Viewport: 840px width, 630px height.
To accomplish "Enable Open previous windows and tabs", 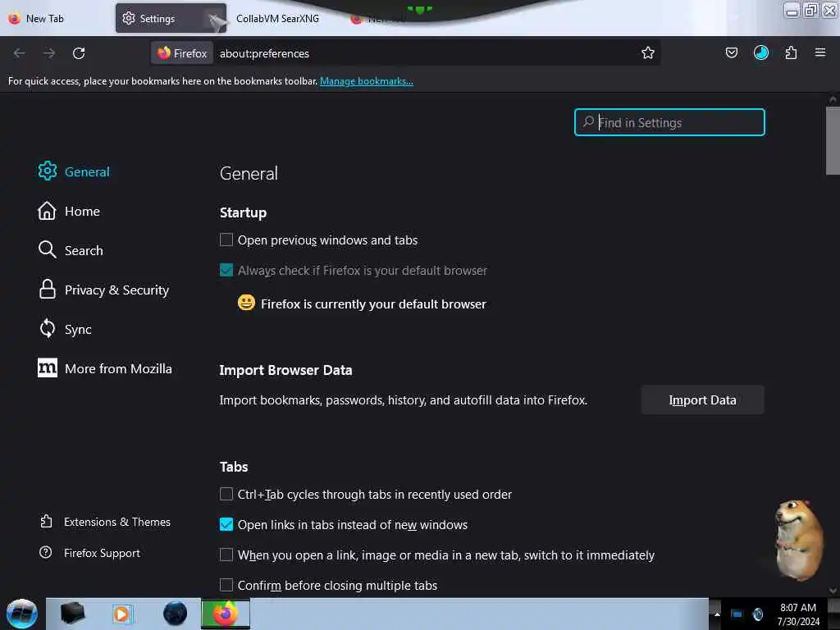I will 226,240.
